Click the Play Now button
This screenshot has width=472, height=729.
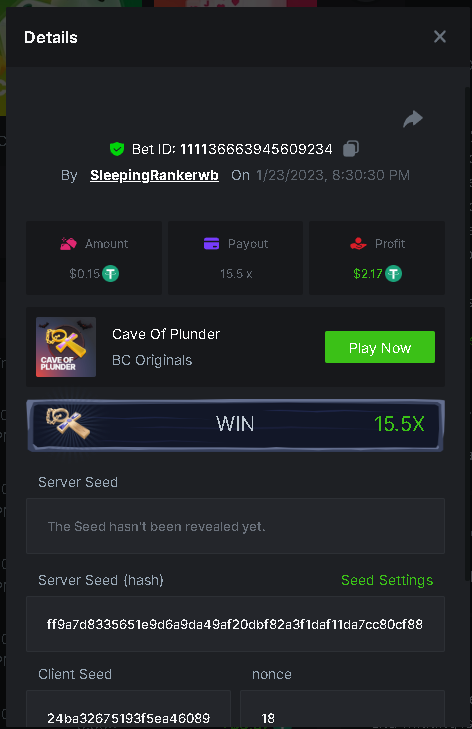(380, 347)
